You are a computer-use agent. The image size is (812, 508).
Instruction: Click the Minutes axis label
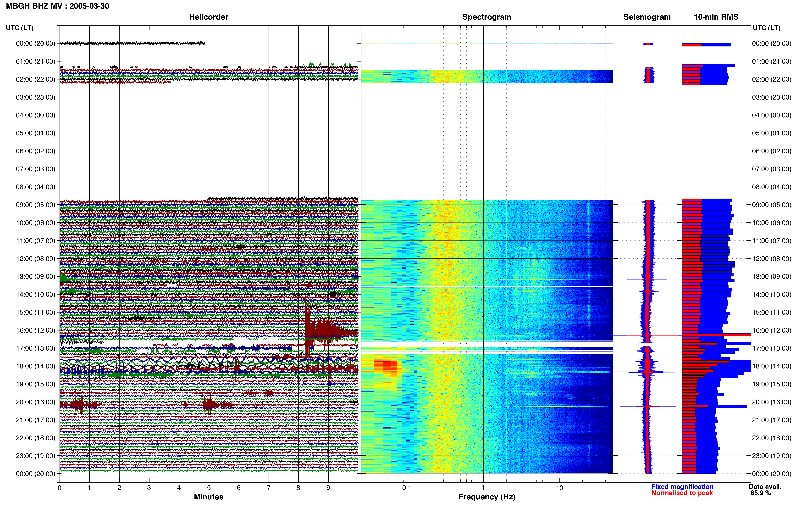tap(209, 497)
